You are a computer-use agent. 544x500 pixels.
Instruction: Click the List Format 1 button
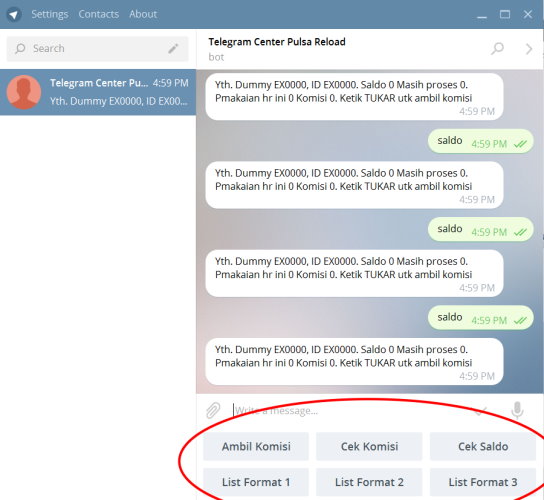[x=256, y=482]
